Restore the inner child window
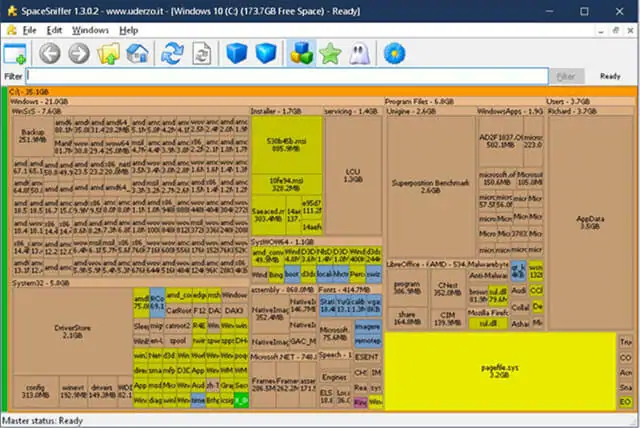The height and width of the screenshot is (428, 640). (616, 30)
